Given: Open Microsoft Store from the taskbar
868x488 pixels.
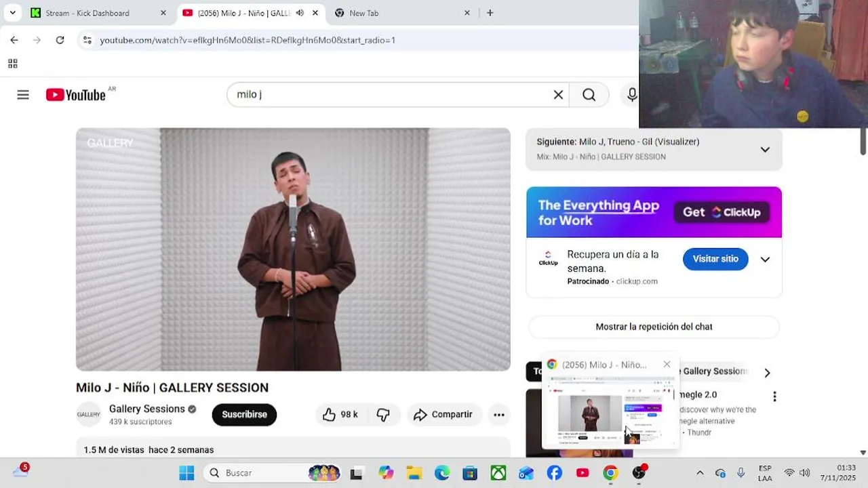Looking at the screenshot, I should (470, 473).
